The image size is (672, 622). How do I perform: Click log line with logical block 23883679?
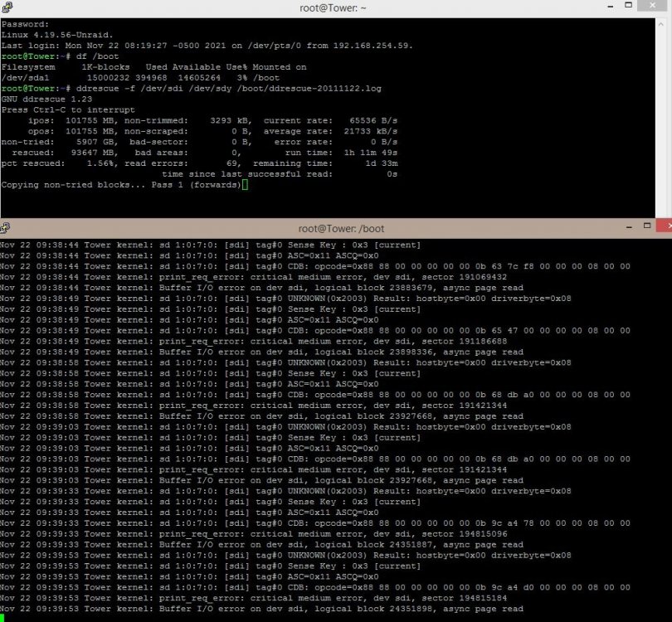pos(261,288)
